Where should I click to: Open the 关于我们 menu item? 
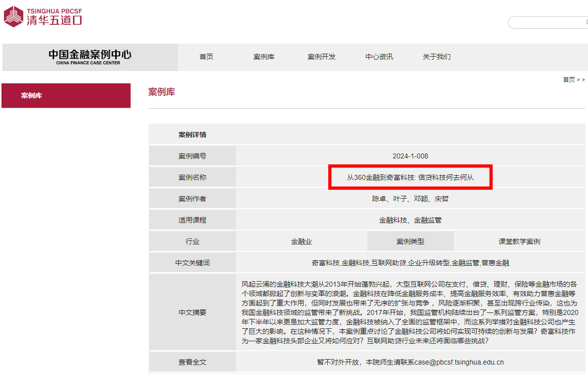click(x=437, y=57)
